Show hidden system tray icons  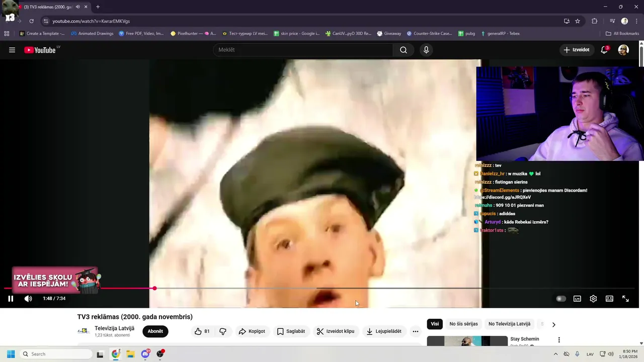coord(555,354)
